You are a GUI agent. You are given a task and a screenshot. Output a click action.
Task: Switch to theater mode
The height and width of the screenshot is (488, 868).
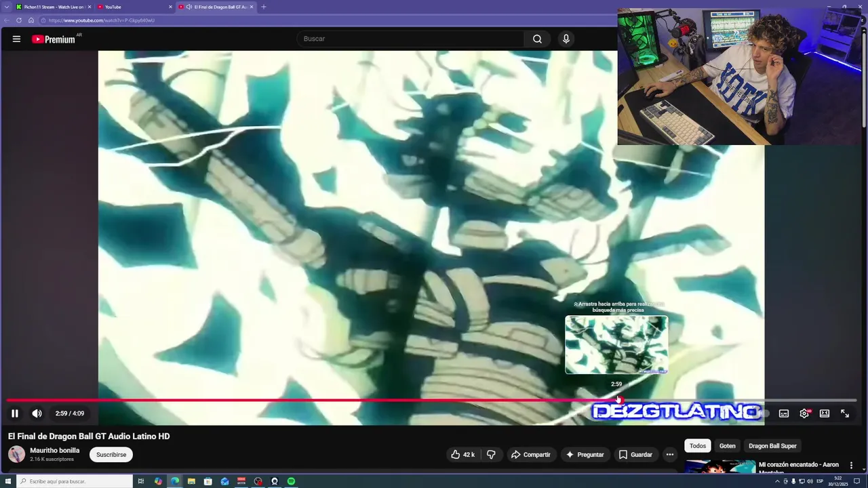coord(825,413)
